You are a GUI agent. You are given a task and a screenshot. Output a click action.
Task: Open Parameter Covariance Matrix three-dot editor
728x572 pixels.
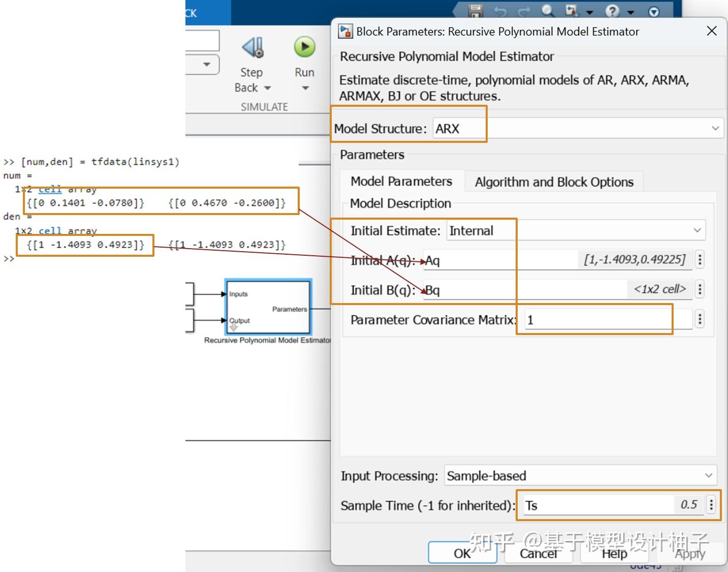click(700, 319)
